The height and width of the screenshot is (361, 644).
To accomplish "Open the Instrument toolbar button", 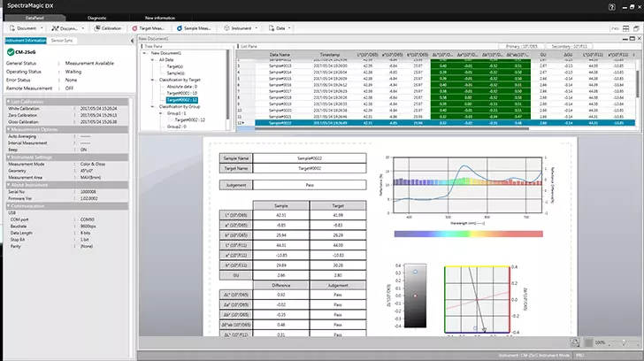I will (x=237, y=28).
